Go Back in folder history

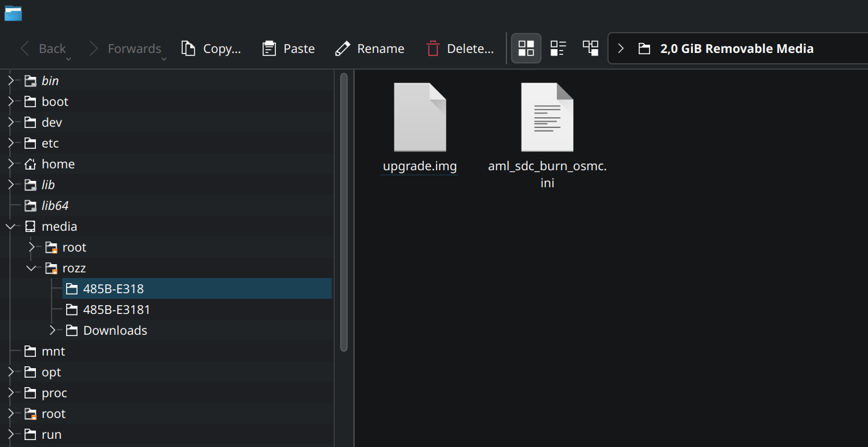pos(43,49)
